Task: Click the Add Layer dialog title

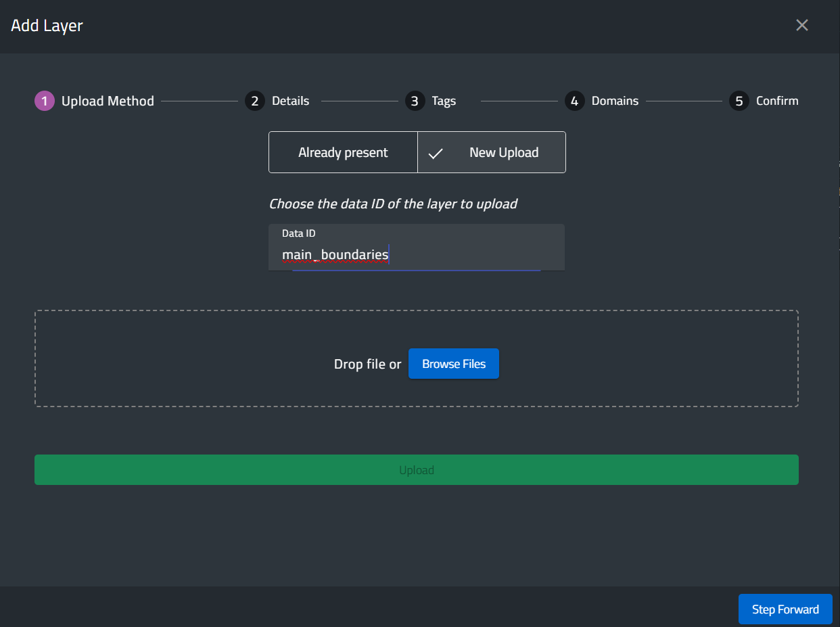Action: click(47, 26)
